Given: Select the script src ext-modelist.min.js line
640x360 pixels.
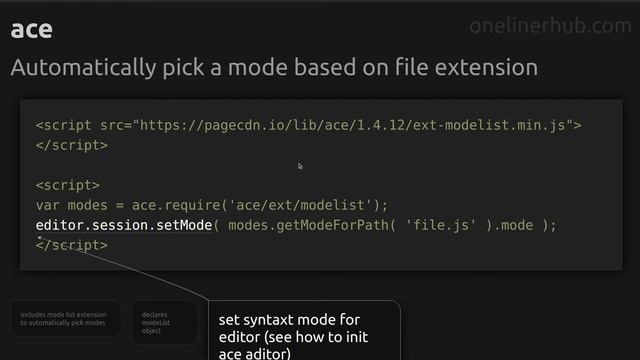Looking at the screenshot, I should (309, 125).
